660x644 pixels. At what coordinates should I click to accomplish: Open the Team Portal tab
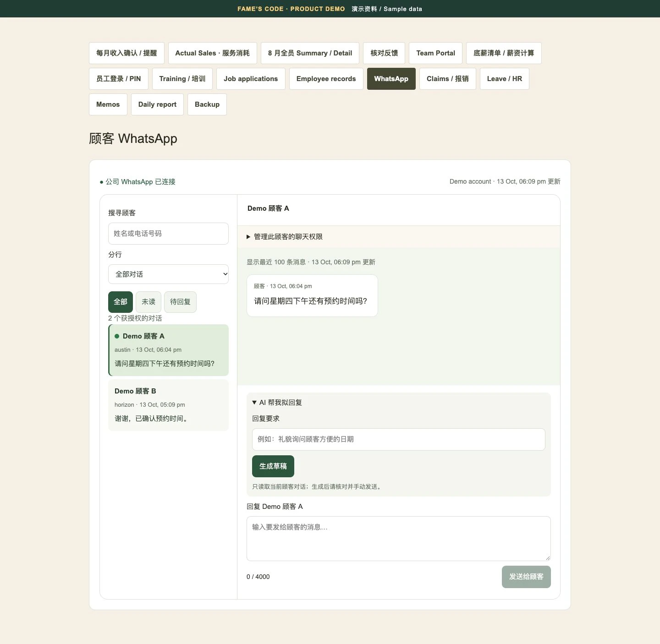(x=435, y=53)
